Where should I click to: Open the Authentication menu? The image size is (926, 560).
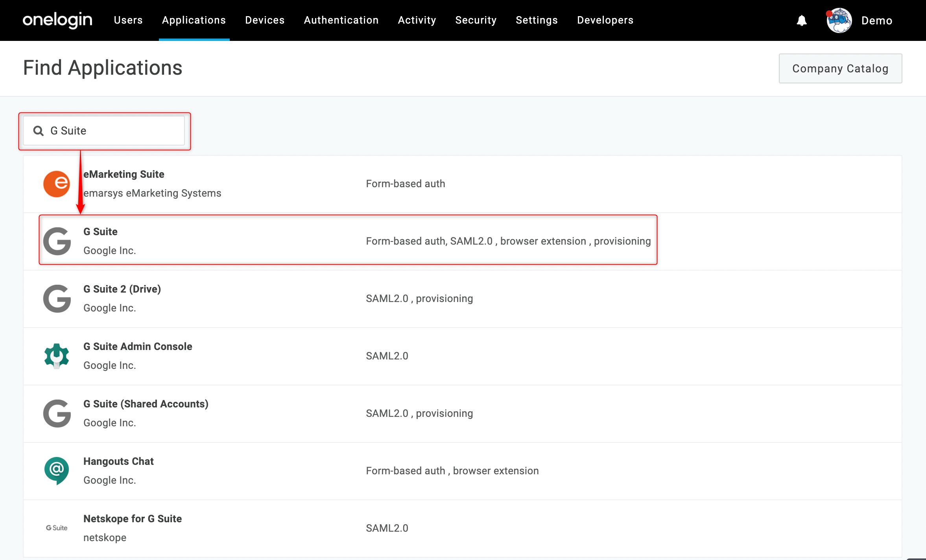click(x=341, y=20)
